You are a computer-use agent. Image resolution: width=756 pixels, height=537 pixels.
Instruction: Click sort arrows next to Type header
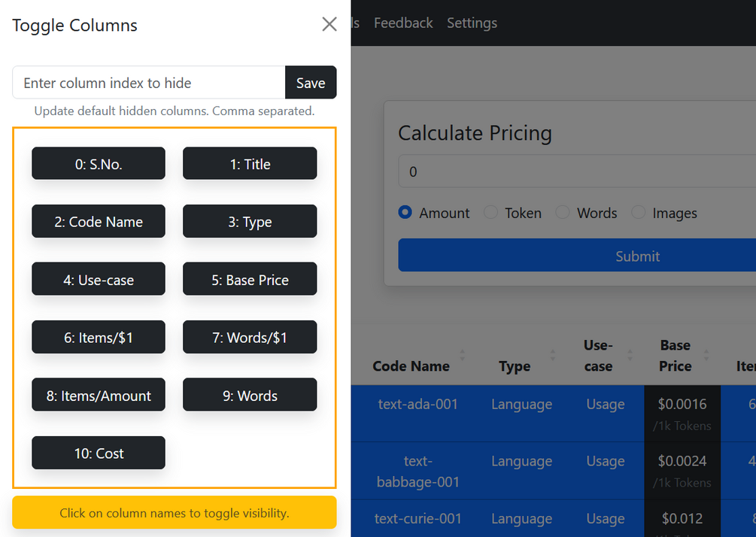[x=553, y=354]
